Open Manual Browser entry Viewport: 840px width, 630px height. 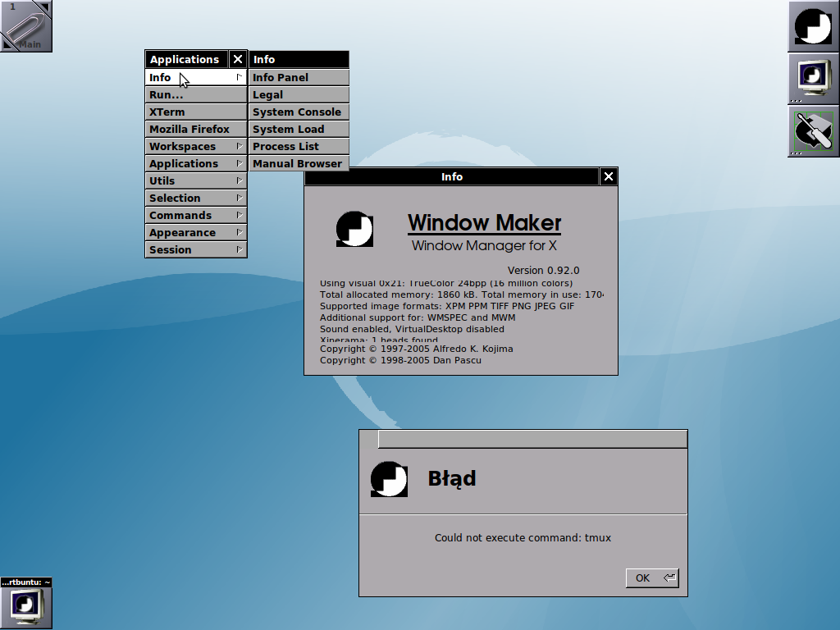pos(299,163)
